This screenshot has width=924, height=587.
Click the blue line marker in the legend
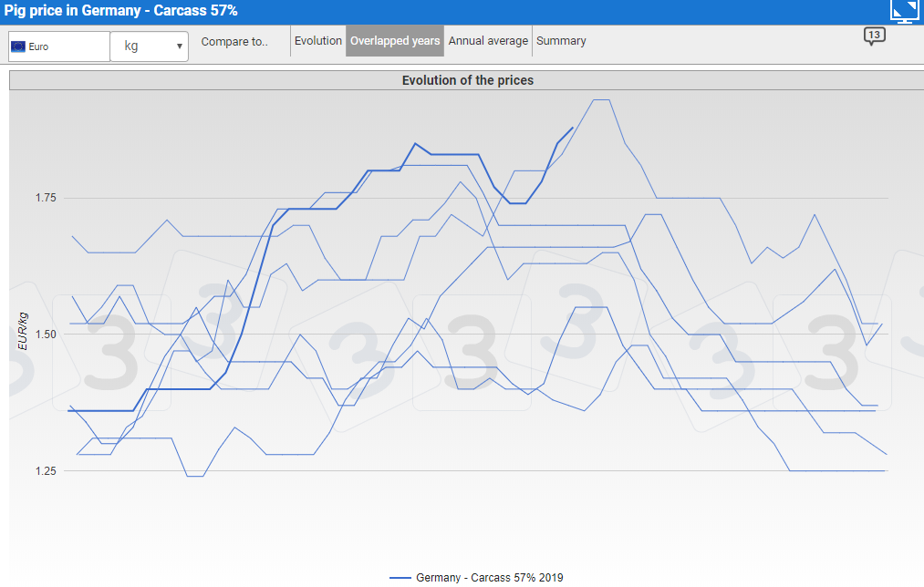400,578
